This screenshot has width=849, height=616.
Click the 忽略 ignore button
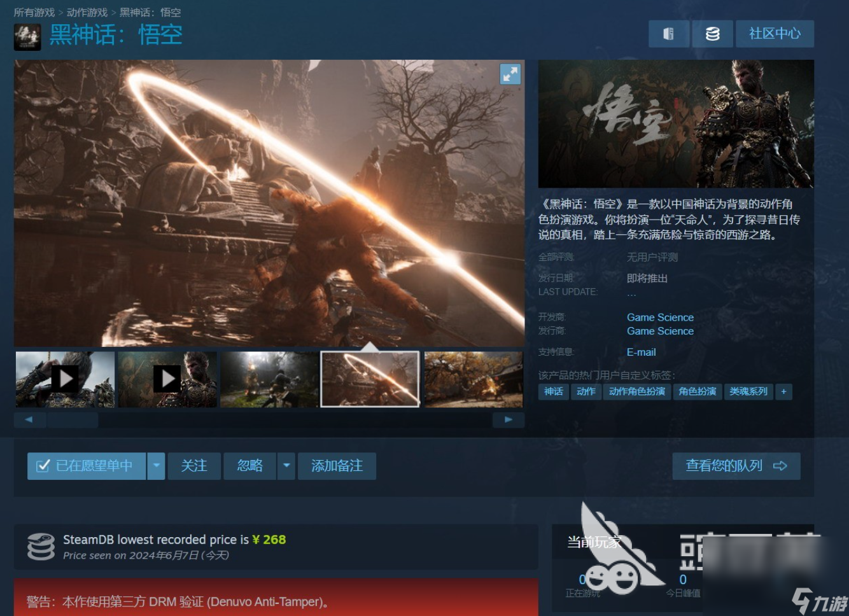tap(249, 466)
